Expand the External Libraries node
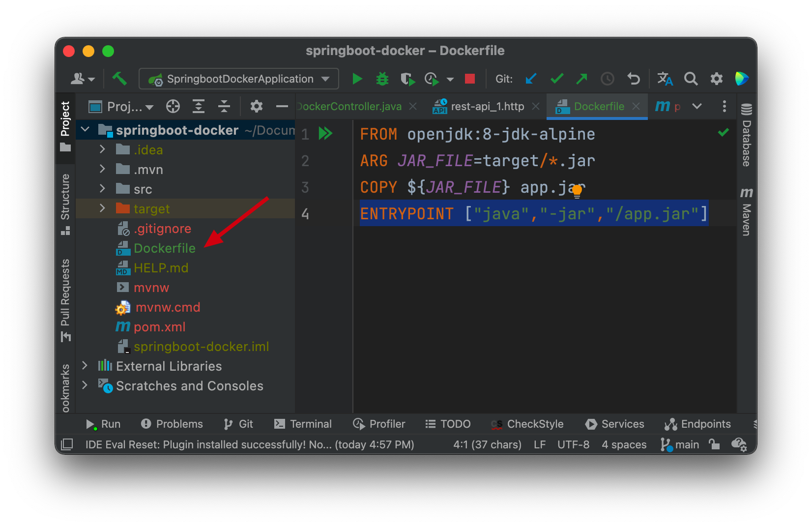Screen dimensions: 812x527 pyautogui.click(x=85, y=366)
